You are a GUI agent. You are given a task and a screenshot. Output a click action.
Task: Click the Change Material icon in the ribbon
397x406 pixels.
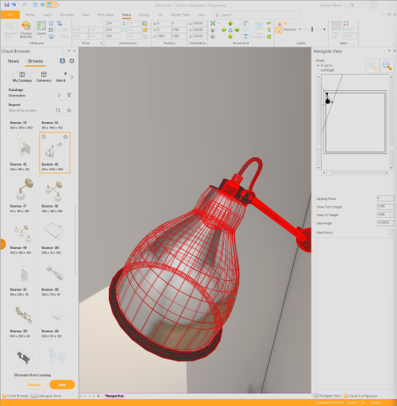(26, 29)
